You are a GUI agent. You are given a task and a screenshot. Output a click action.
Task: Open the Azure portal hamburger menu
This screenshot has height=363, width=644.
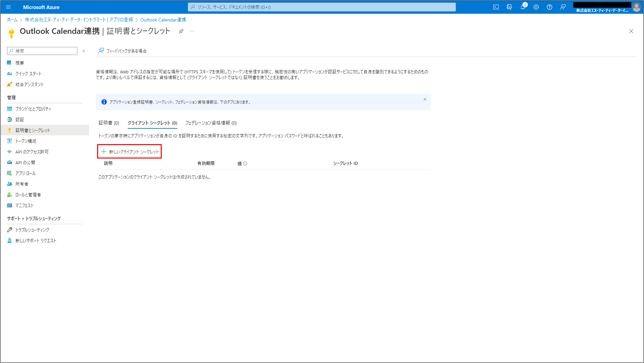(8, 7)
